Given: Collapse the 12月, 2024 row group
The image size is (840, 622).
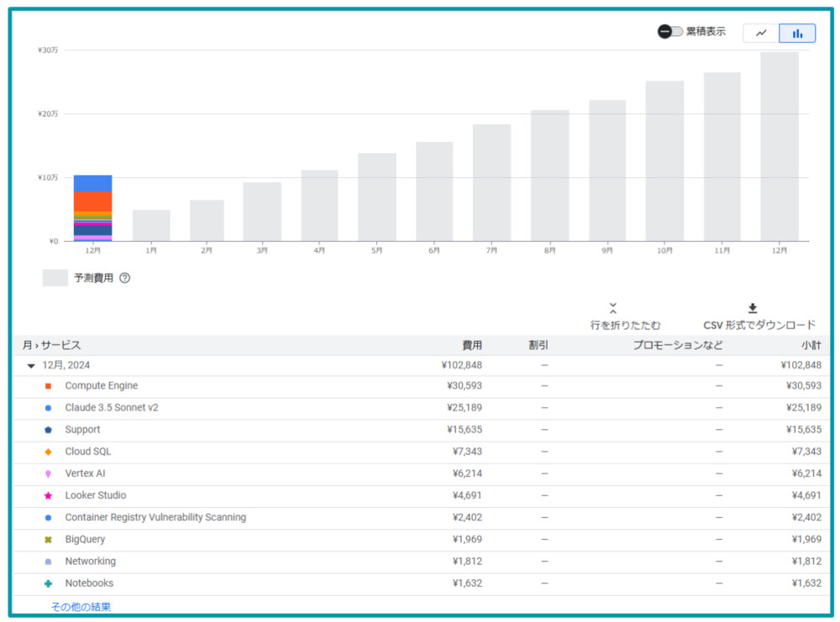Looking at the screenshot, I should click(x=31, y=365).
